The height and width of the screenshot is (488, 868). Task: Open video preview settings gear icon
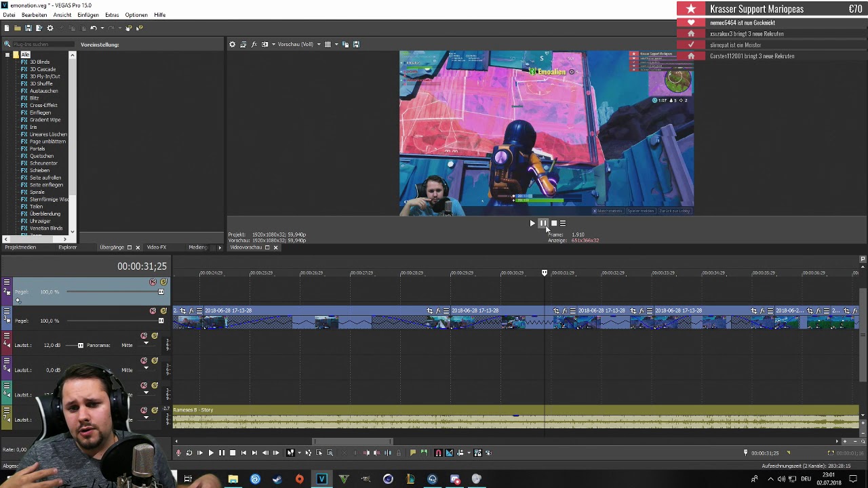232,45
